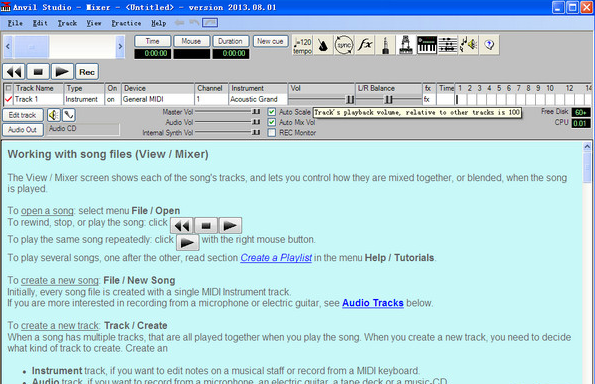Click the speaker icon beside Edit track
The image size is (595, 384).
click(54, 115)
